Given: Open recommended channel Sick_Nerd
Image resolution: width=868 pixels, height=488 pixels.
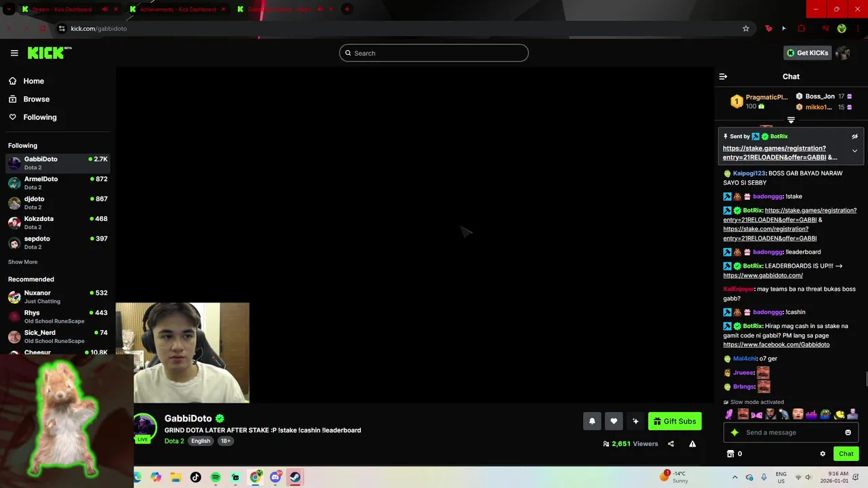Looking at the screenshot, I should click(x=58, y=336).
